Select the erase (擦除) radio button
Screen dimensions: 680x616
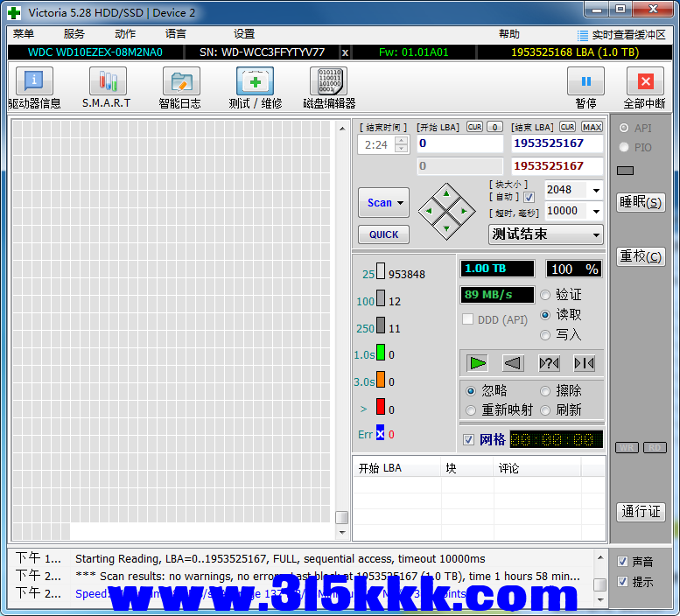point(545,391)
